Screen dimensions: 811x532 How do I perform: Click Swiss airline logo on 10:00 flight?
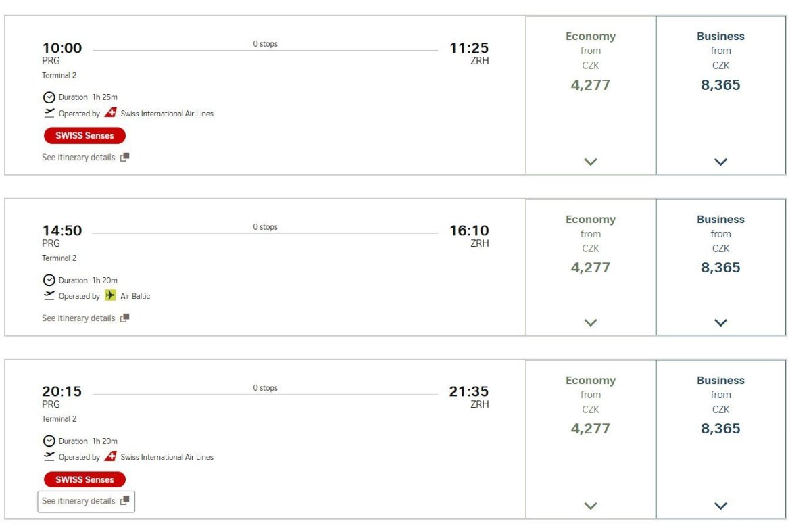(111, 114)
